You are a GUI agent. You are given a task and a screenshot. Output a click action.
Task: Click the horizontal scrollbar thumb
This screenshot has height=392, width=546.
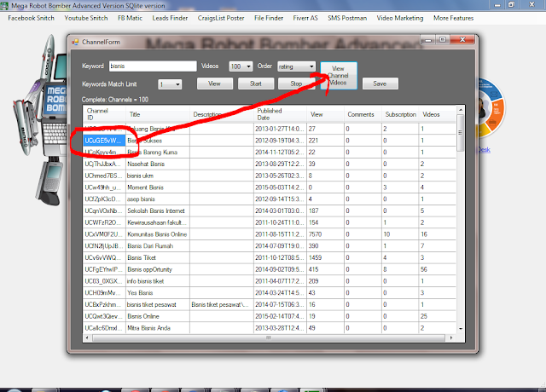[x=269, y=337]
